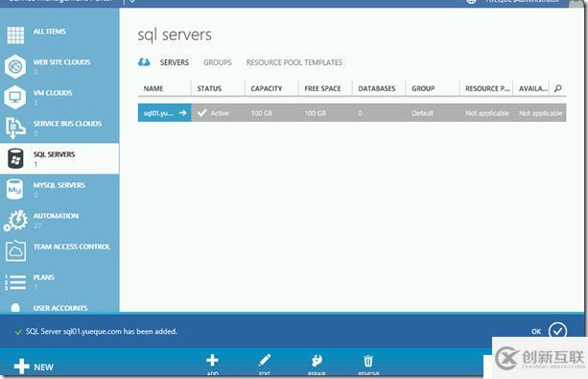This screenshot has width=588, height=379.
Task: Open the MySQL Servers icon
Action: point(14,189)
